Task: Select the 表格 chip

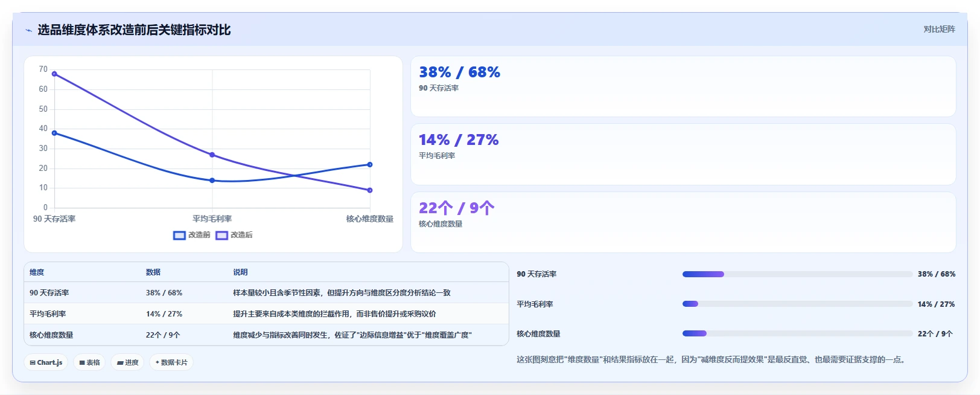Action: tap(89, 362)
